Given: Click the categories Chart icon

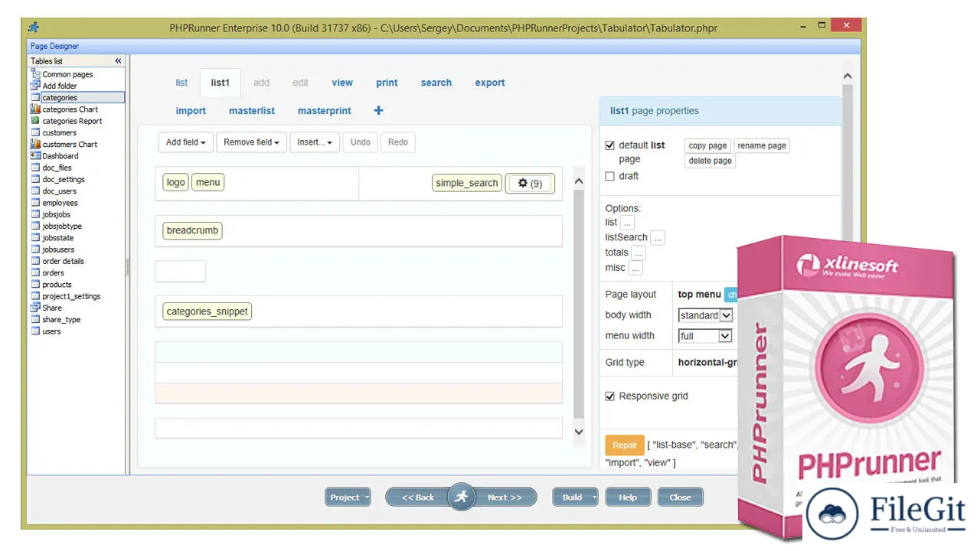Looking at the screenshot, I should click(35, 109).
